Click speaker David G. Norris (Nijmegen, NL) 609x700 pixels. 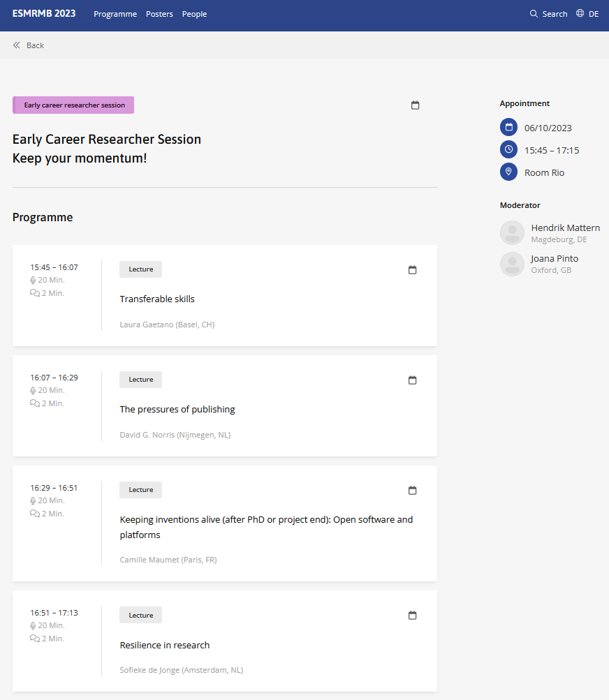coord(175,435)
